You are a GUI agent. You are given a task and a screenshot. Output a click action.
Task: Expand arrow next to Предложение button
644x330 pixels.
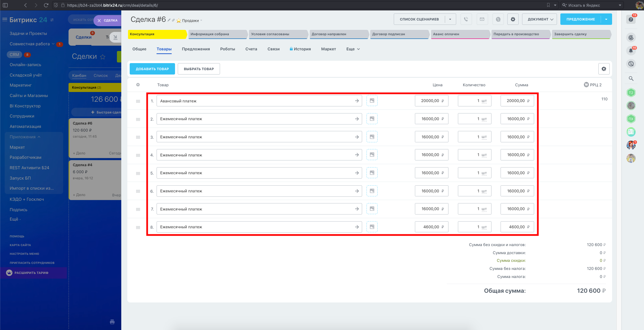coord(606,19)
